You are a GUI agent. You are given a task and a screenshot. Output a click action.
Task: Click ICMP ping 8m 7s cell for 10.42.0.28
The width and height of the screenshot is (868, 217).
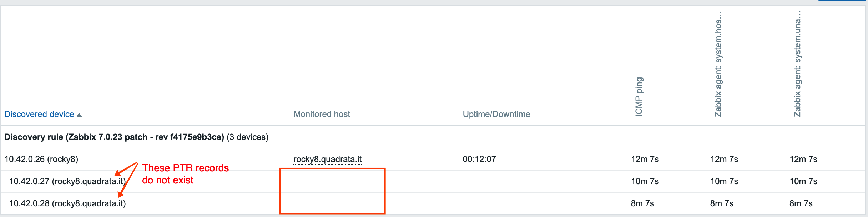[x=642, y=203]
